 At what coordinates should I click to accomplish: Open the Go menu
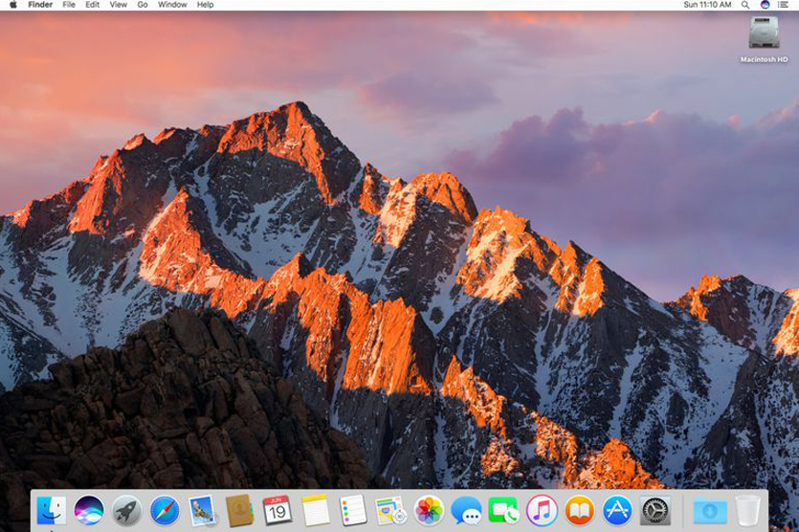point(142,5)
